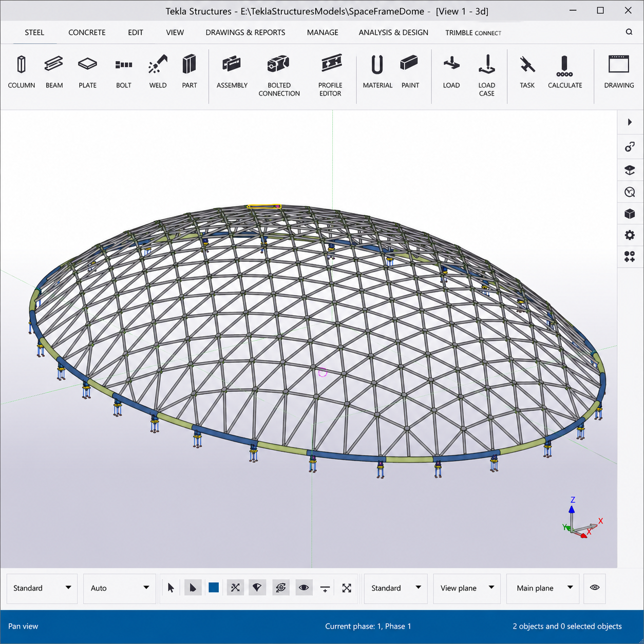
Task: Search using the magnifier icon
Action: pyautogui.click(x=629, y=32)
